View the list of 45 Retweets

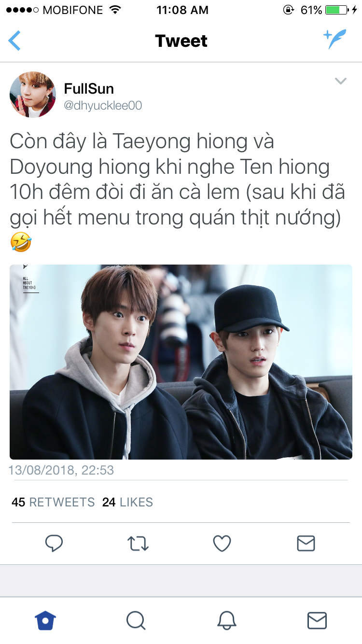click(53, 502)
